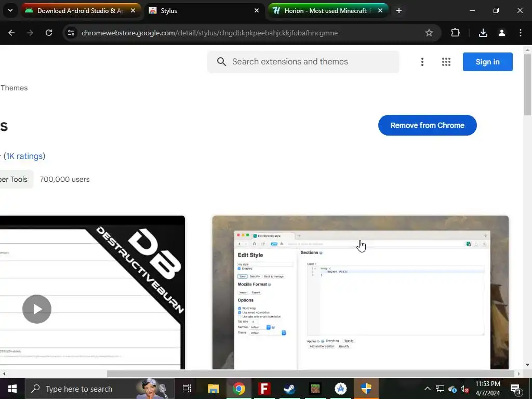532x399 pixels.
Task: Open the network status tray icon
Action: [440, 389]
